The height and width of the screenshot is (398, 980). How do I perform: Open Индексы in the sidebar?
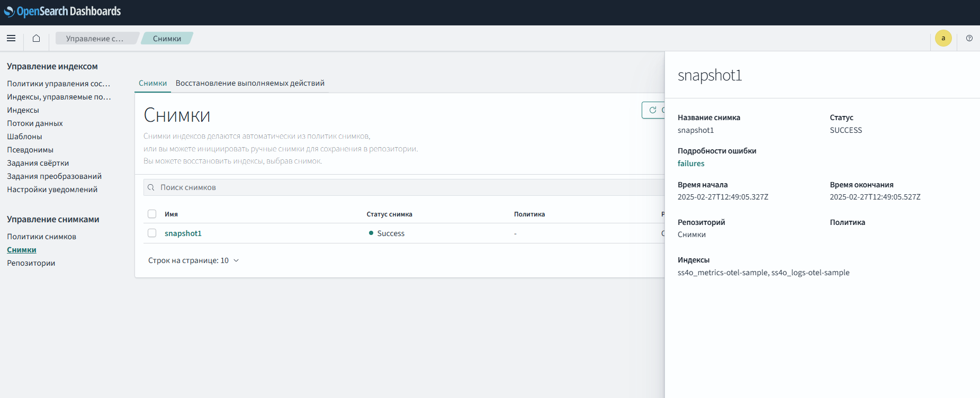(x=23, y=110)
